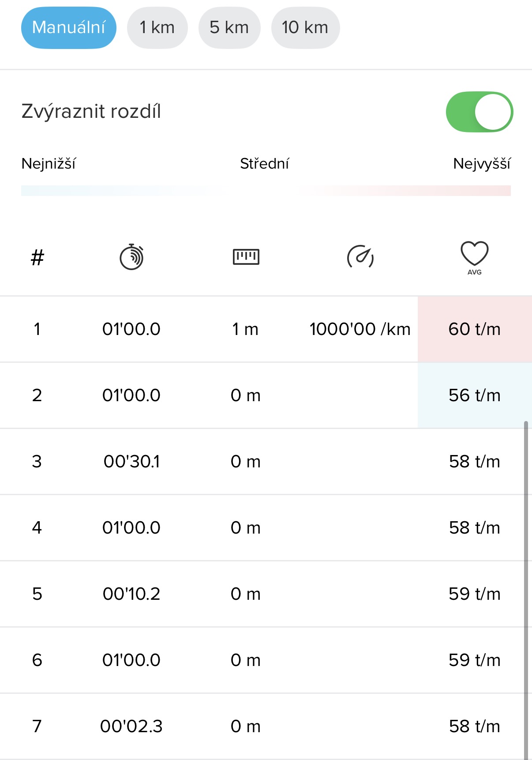Viewport: 532px width, 760px height.
Task: Switch to the 10 km tab
Action: [x=305, y=28]
